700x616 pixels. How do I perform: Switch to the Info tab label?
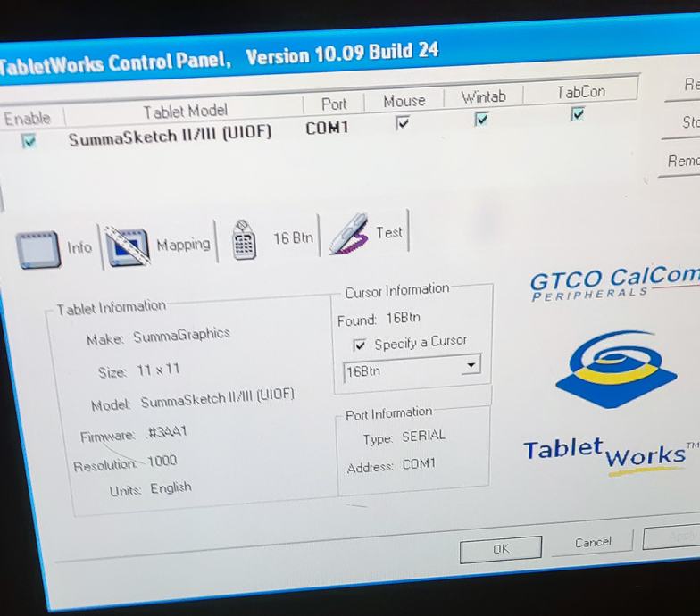tap(79, 247)
